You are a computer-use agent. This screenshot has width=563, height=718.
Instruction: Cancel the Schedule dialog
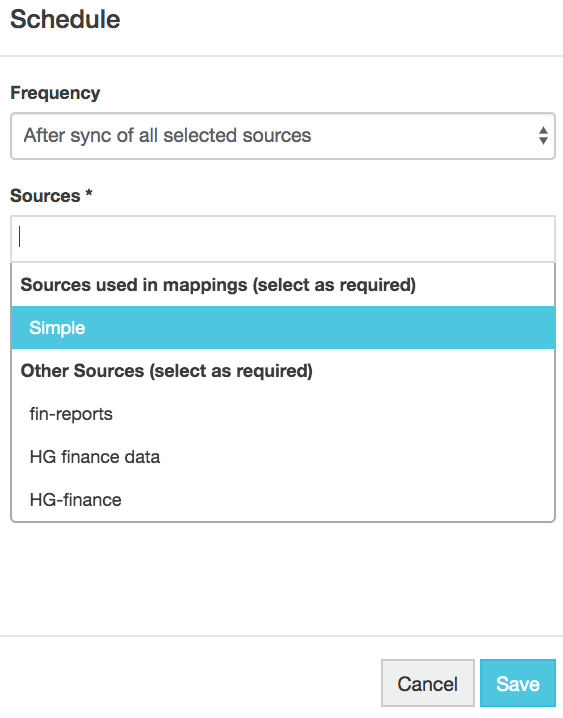point(428,684)
